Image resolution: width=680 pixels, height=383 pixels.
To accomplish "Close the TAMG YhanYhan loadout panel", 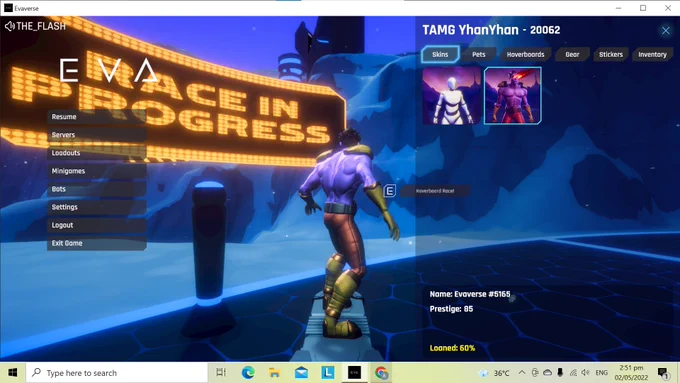I will pos(665,30).
